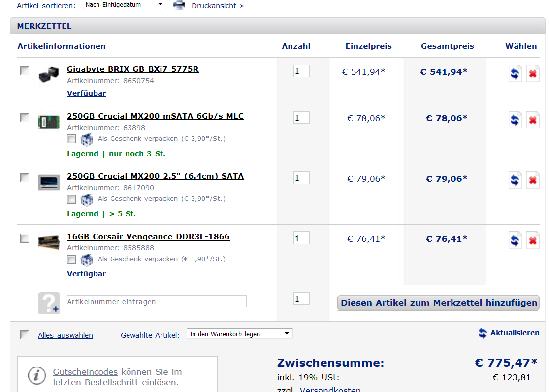
Task: Click Verfügbar under Gigabyte BRIX
Action: (x=86, y=93)
